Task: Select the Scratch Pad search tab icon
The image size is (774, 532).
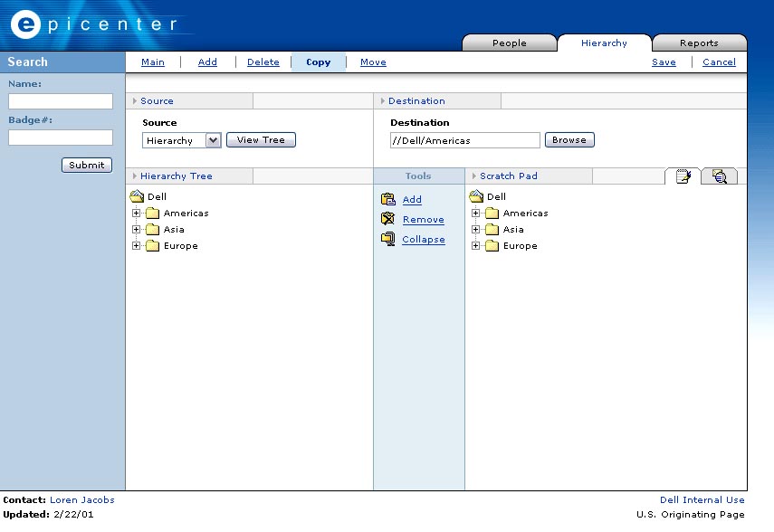Action: coord(719,176)
